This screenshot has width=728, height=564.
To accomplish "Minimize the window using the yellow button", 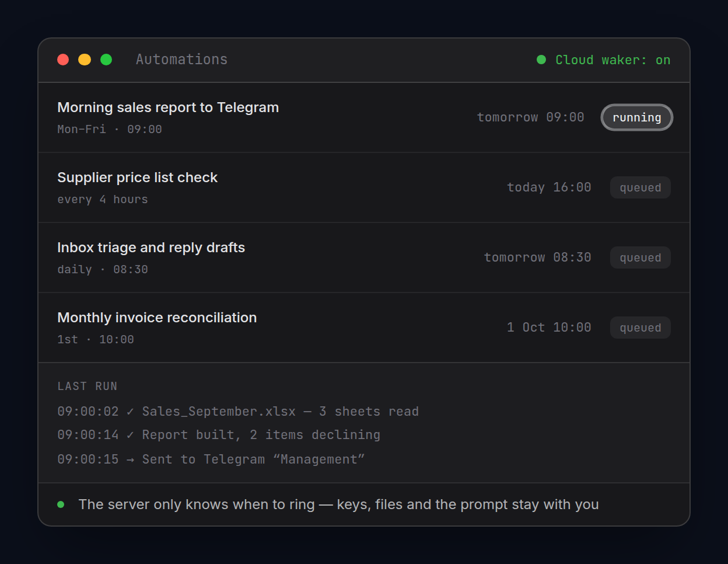I will [x=85, y=60].
